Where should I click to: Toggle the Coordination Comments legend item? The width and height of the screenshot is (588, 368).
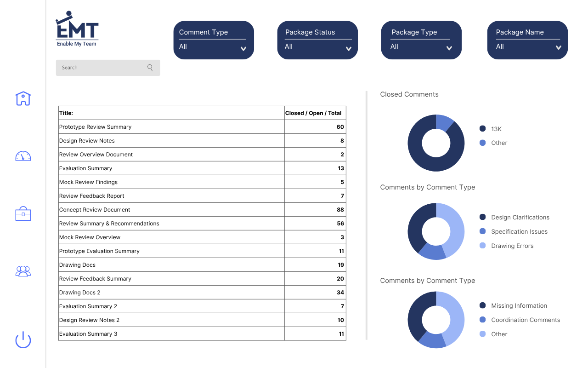click(525, 320)
